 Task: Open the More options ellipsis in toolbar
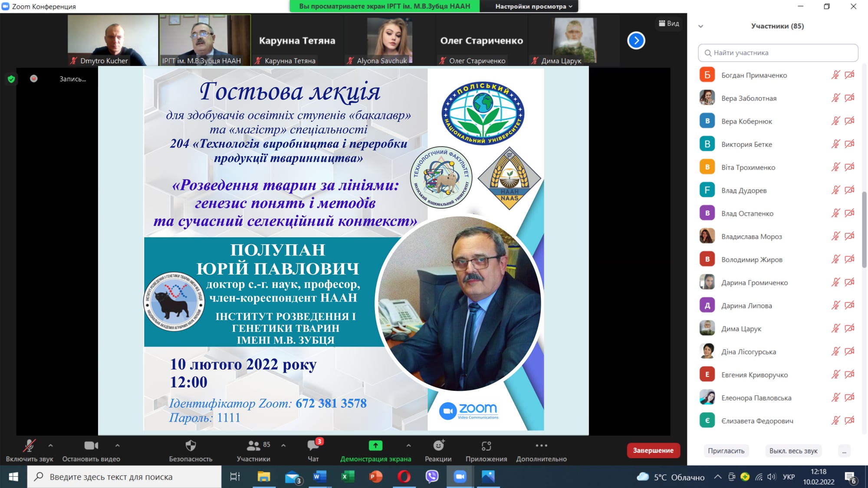point(541,445)
